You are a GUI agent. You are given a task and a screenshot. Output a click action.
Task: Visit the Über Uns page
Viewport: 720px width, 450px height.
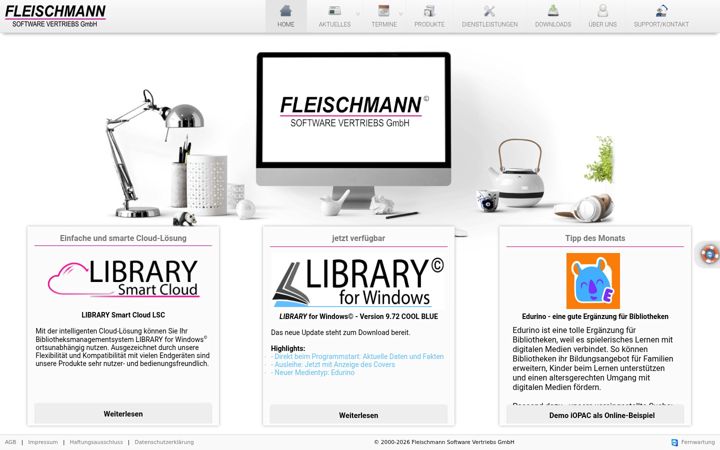[x=602, y=16]
